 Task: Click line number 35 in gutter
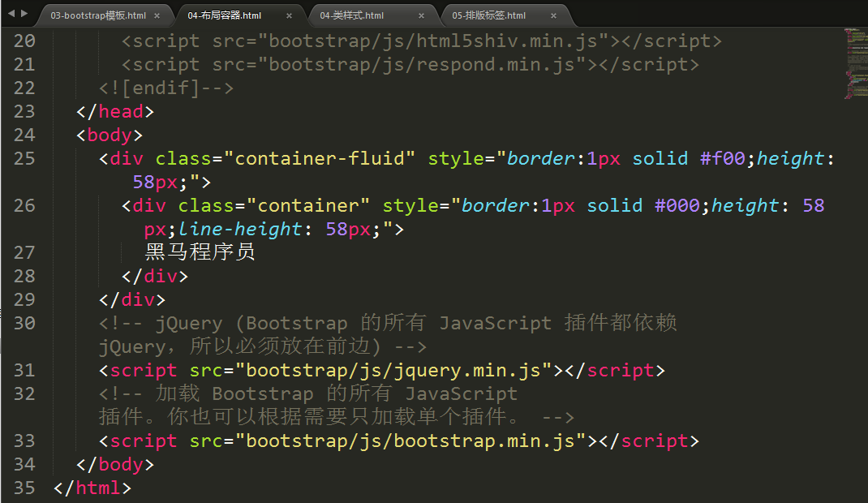pyautogui.click(x=24, y=488)
